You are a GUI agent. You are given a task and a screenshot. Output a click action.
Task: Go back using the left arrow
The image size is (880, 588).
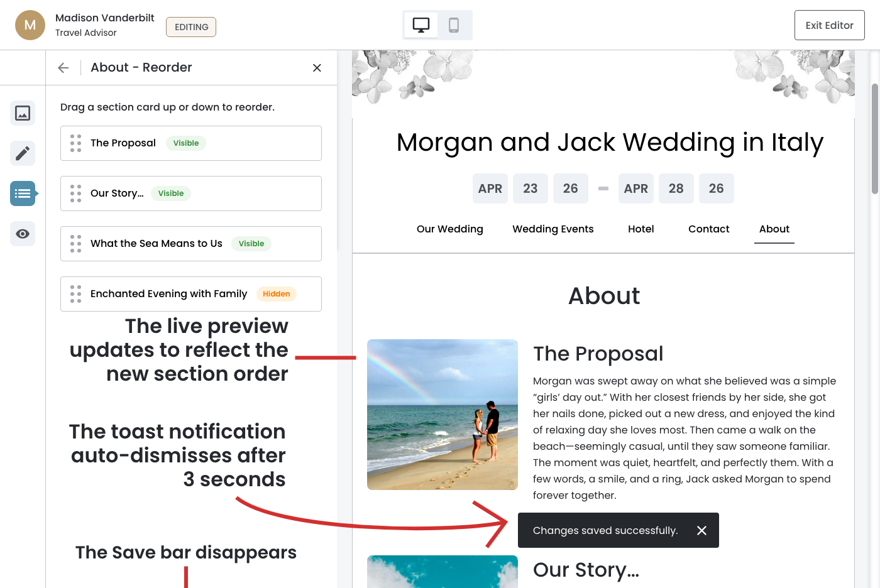[63, 68]
